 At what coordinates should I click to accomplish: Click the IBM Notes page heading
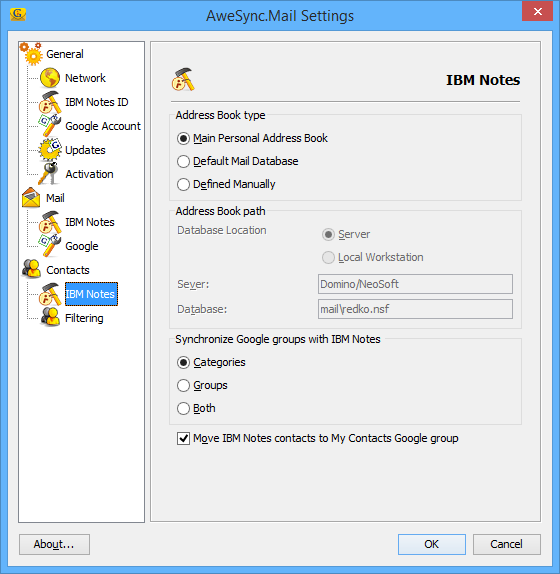483,80
